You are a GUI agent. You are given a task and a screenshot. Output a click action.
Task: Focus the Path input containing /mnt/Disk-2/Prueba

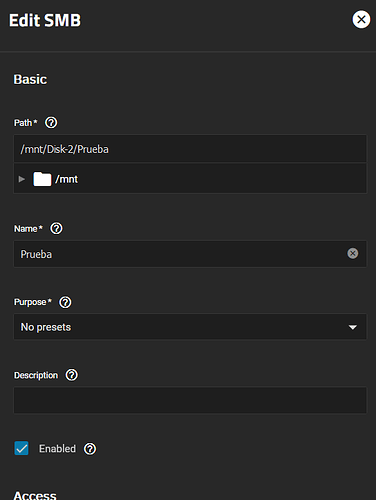(190, 149)
